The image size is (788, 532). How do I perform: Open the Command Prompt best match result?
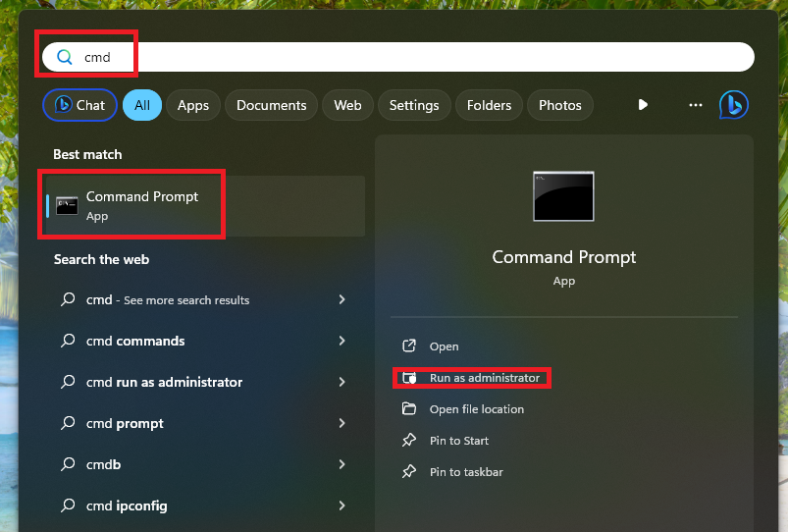[142, 204]
